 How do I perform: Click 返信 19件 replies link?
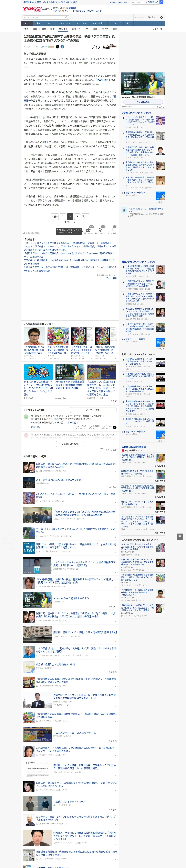[x=35, y=427]
